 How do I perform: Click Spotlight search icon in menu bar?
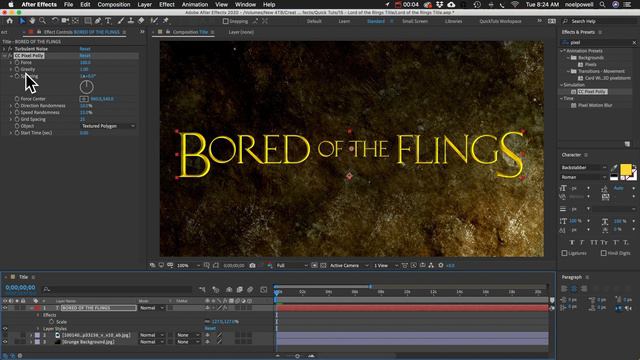pyautogui.click(x=602, y=4)
